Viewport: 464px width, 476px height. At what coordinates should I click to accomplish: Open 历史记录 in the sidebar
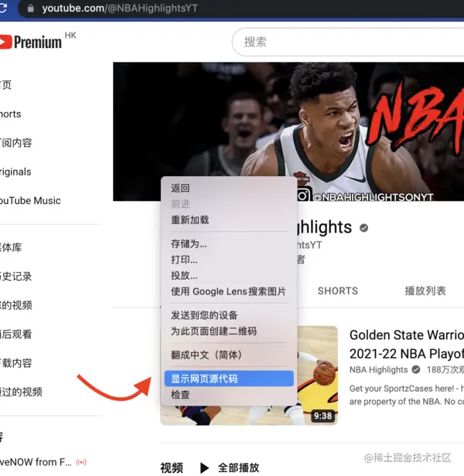(x=15, y=277)
